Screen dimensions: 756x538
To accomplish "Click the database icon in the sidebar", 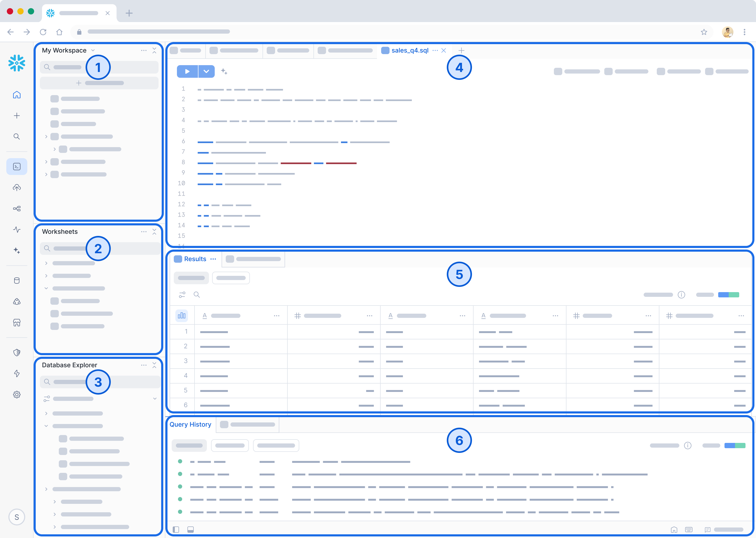I will (x=17, y=280).
